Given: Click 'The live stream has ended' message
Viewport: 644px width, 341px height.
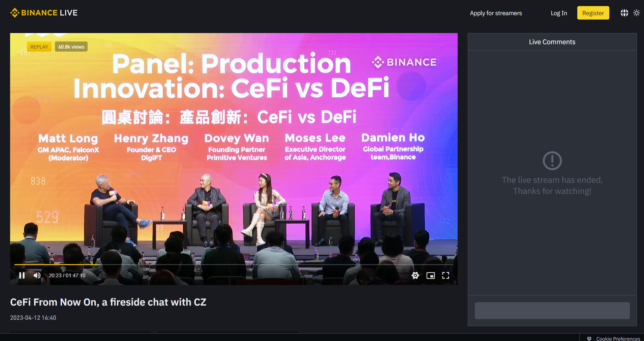Looking at the screenshot, I should pos(552,186).
